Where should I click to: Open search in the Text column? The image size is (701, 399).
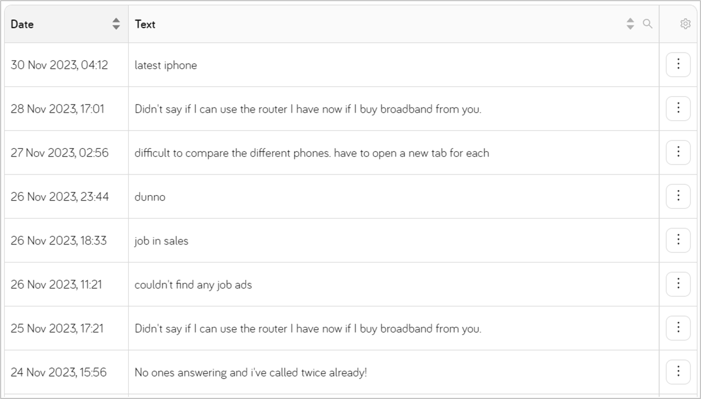click(647, 24)
